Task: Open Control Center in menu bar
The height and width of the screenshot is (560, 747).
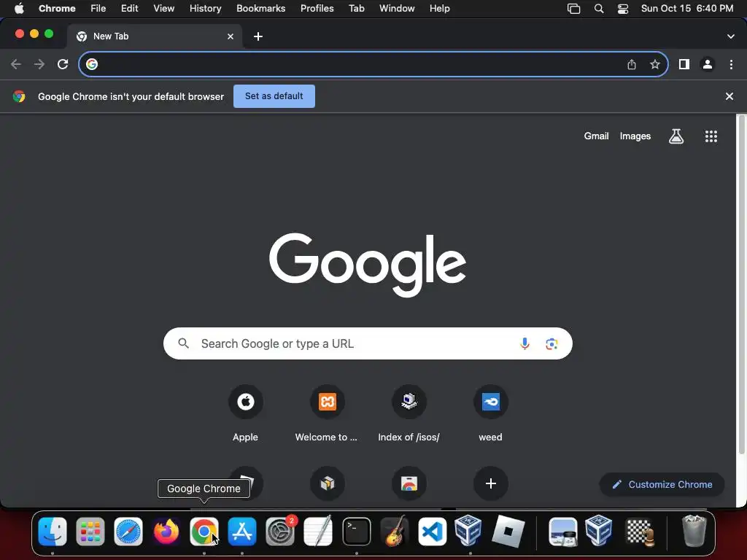Action: click(x=623, y=9)
